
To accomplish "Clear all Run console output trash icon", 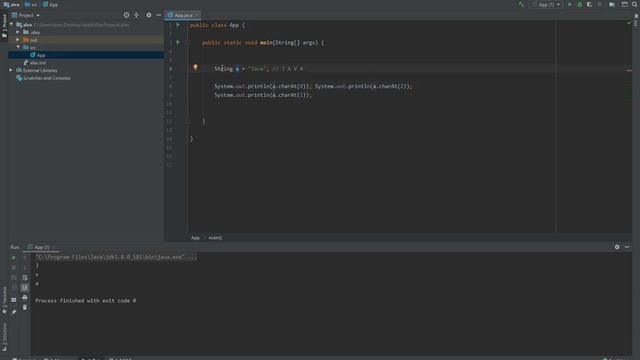I will (x=24, y=307).
